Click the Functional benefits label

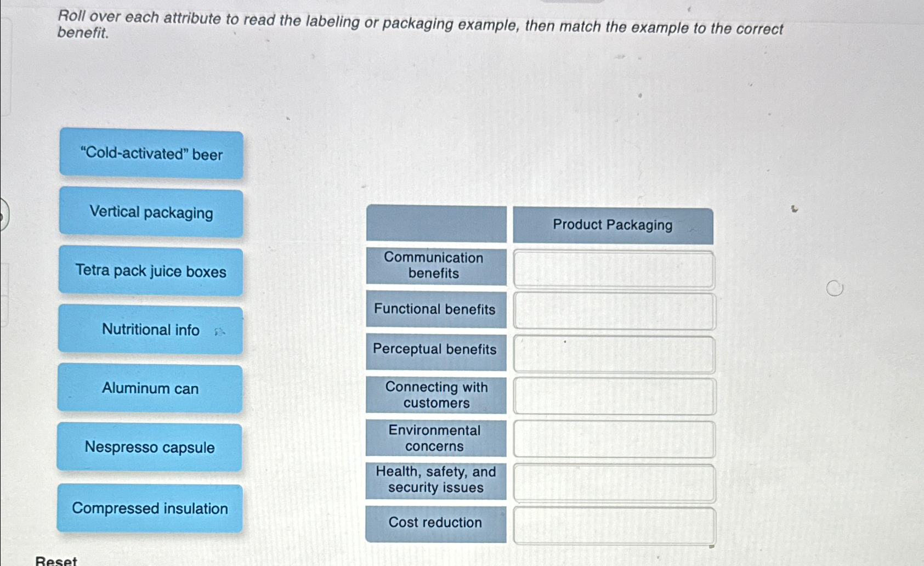point(435,310)
